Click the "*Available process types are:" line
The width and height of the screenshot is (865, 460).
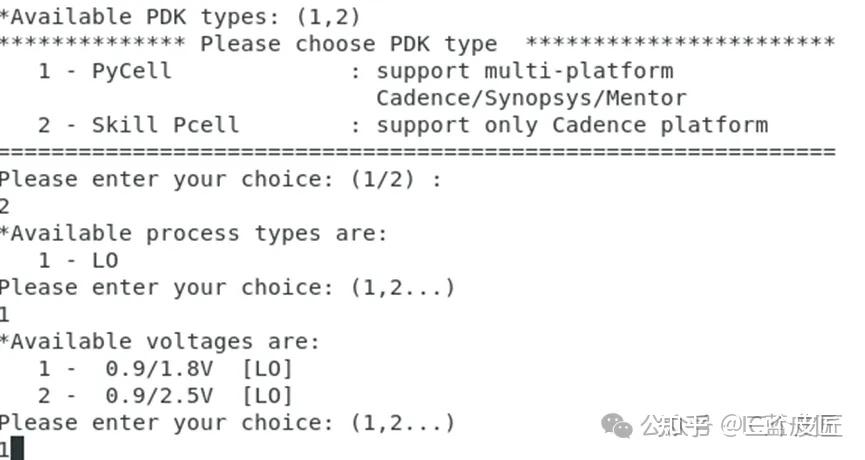[x=193, y=233]
